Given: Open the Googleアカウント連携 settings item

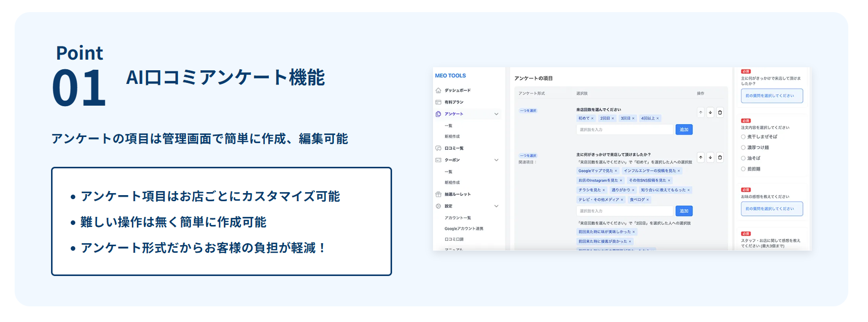Looking at the screenshot, I should tap(464, 228).
